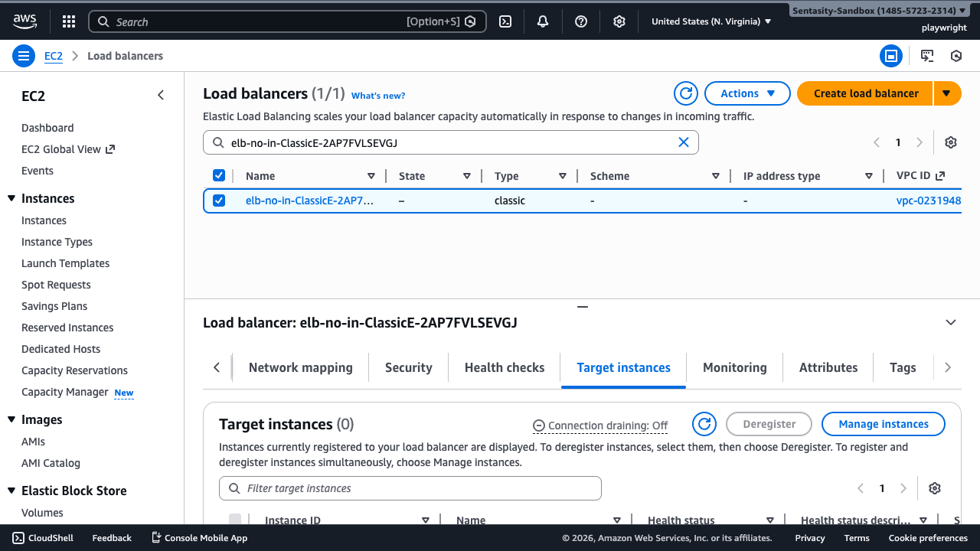Screen dimensions: 980x551
Task: Open the What's new? link
Action: click(x=378, y=96)
